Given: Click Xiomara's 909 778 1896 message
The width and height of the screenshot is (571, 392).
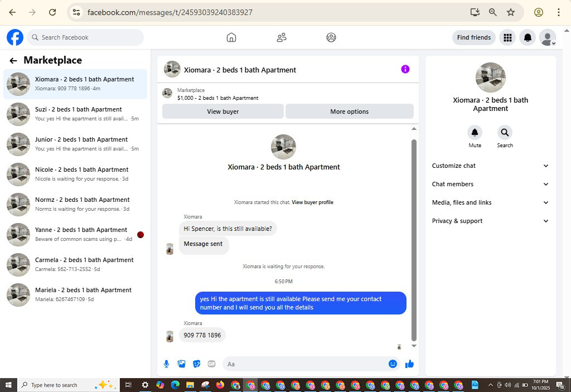Looking at the screenshot, I should click(x=202, y=335).
